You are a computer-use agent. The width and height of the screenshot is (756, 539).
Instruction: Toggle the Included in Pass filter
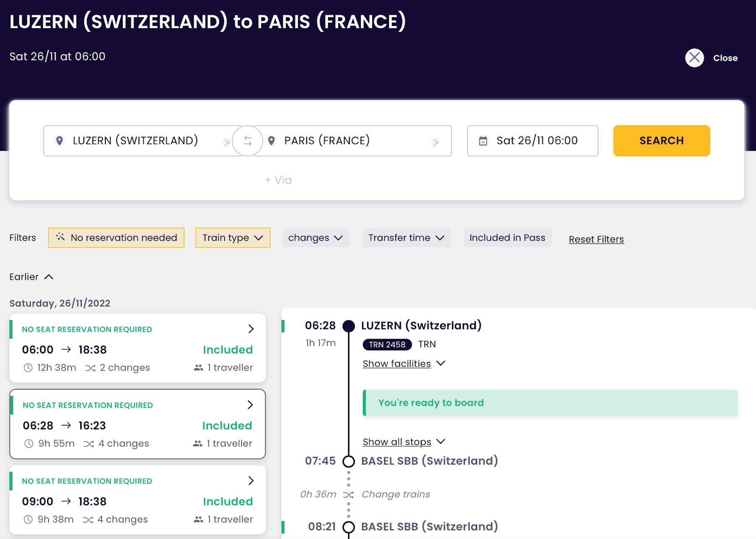pos(507,238)
